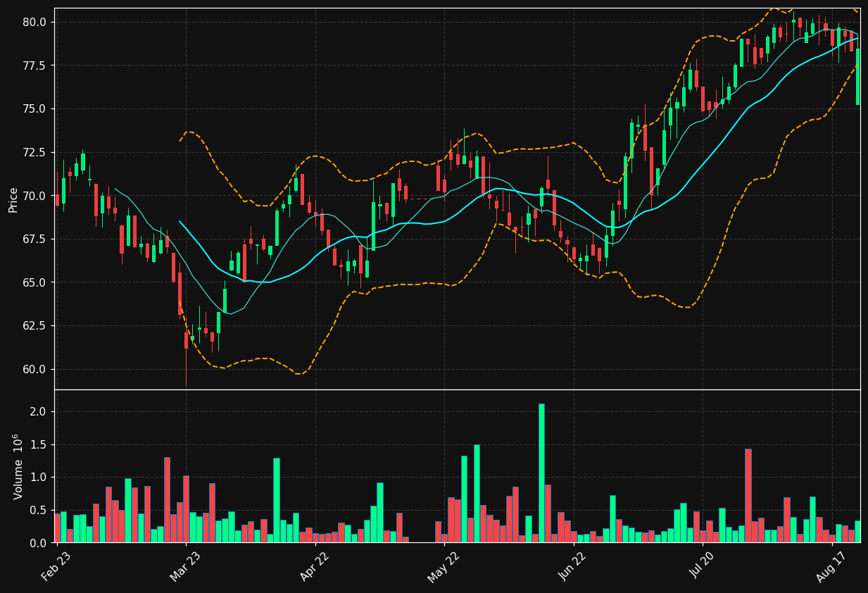Click the 0.0 volume axis tick
868x593 pixels.
[x=38, y=543]
